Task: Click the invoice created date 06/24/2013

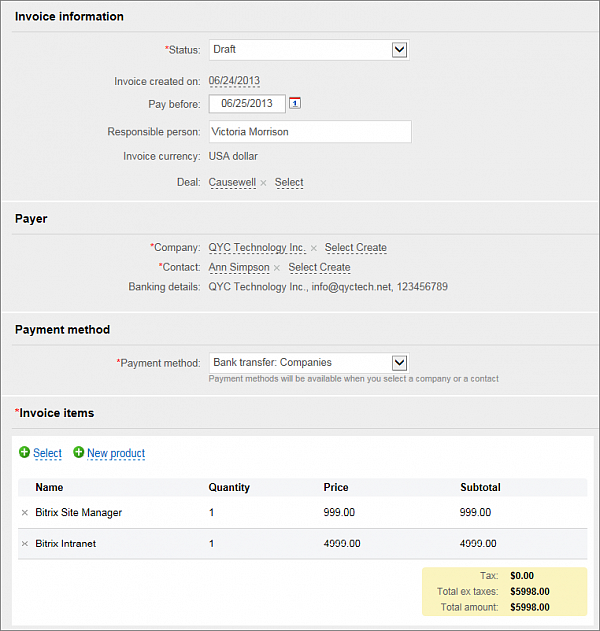Action: tap(234, 81)
